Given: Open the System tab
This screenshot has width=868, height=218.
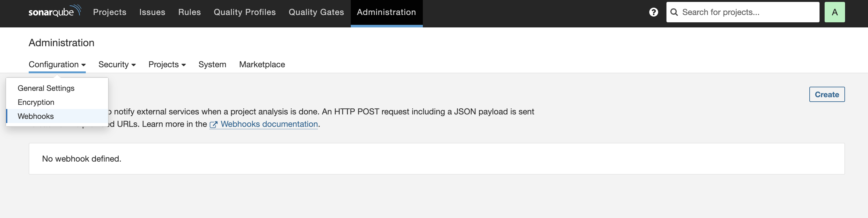Looking at the screenshot, I should [212, 64].
